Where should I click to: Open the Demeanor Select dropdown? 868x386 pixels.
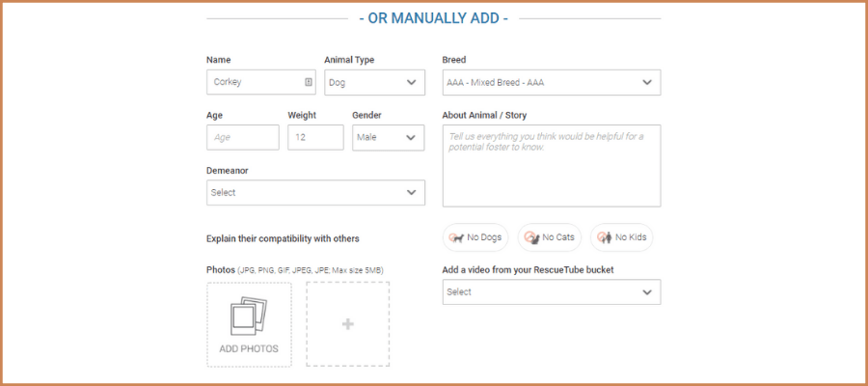[x=315, y=192]
